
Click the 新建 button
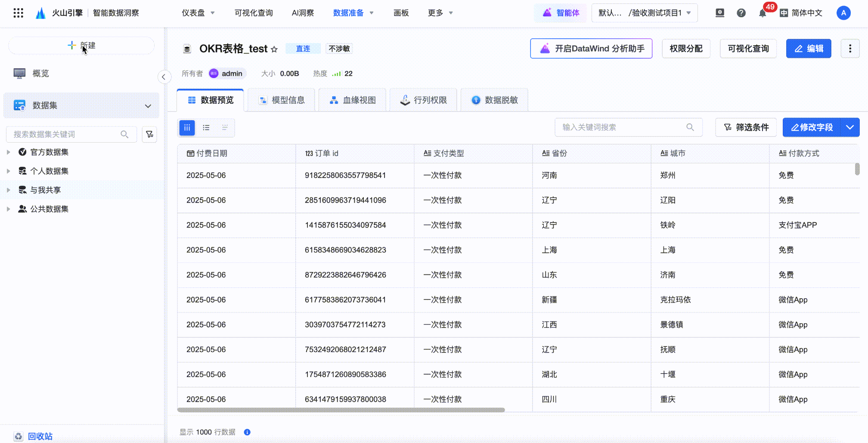click(x=81, y=46)
